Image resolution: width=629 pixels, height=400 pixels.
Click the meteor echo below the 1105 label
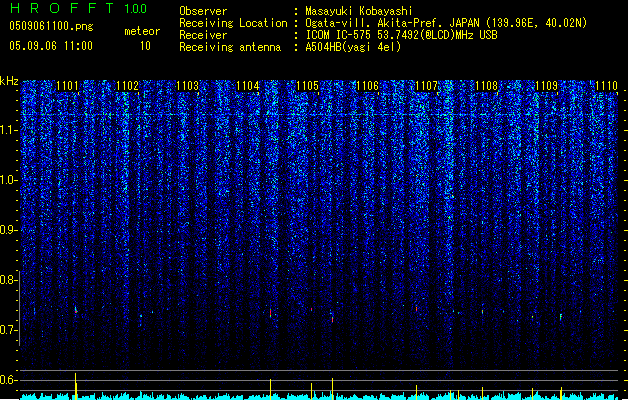point(312,309)
